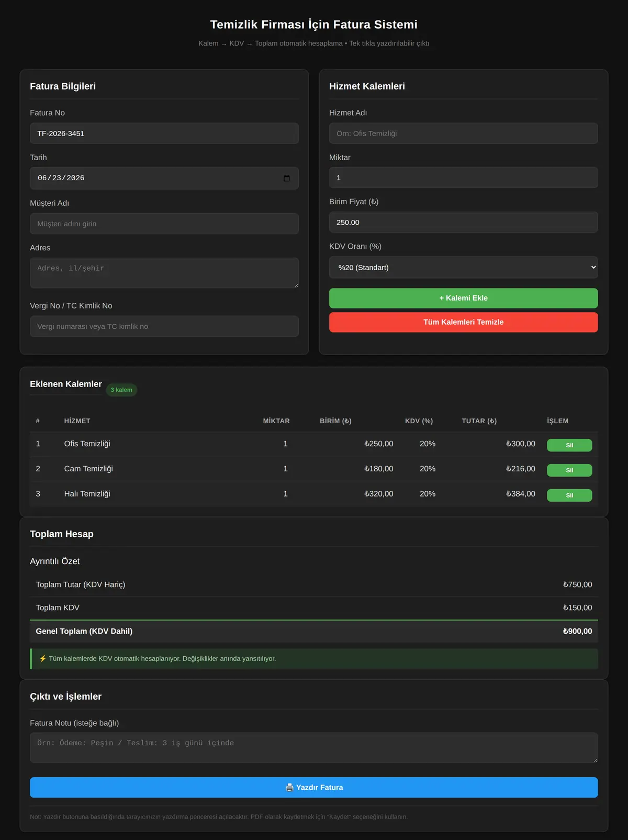Screen dimensions: 628x840
Task: Click the Ayrıntılı Özet heading
Action: pos(55,561)
